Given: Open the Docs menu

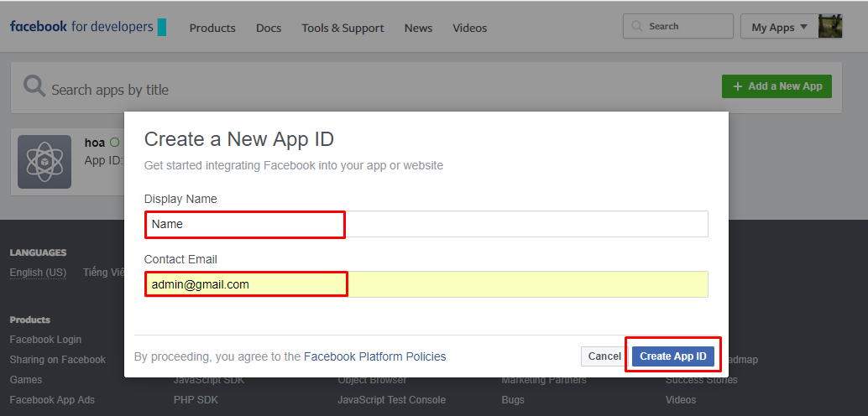Looking at the screenshot, I should click(x=269, y=28).
